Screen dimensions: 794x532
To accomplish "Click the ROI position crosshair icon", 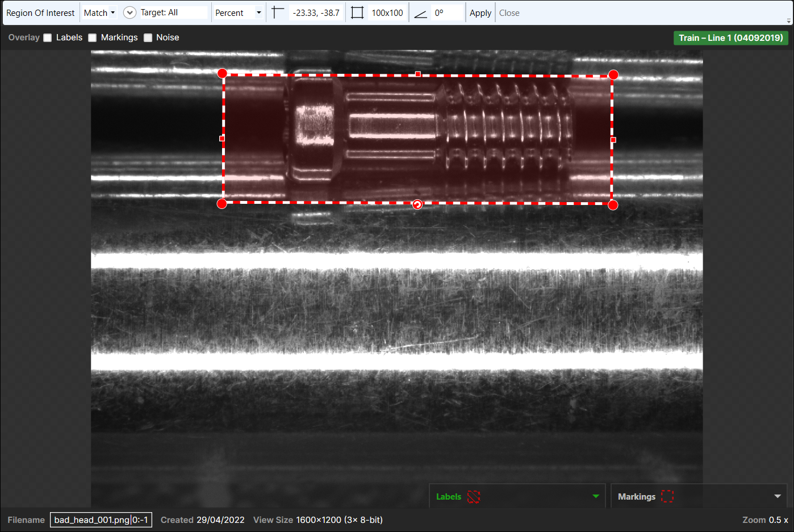I will pos(277,12).
